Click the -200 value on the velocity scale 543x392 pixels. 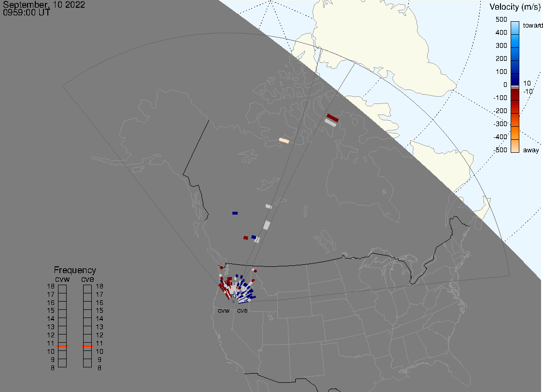(x=500, y=111)
